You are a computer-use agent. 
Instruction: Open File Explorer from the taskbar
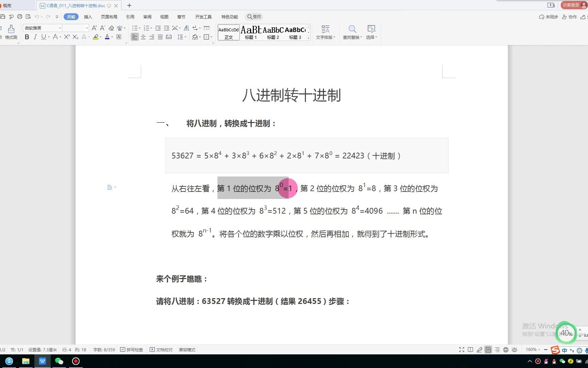[x=26, y=361]
